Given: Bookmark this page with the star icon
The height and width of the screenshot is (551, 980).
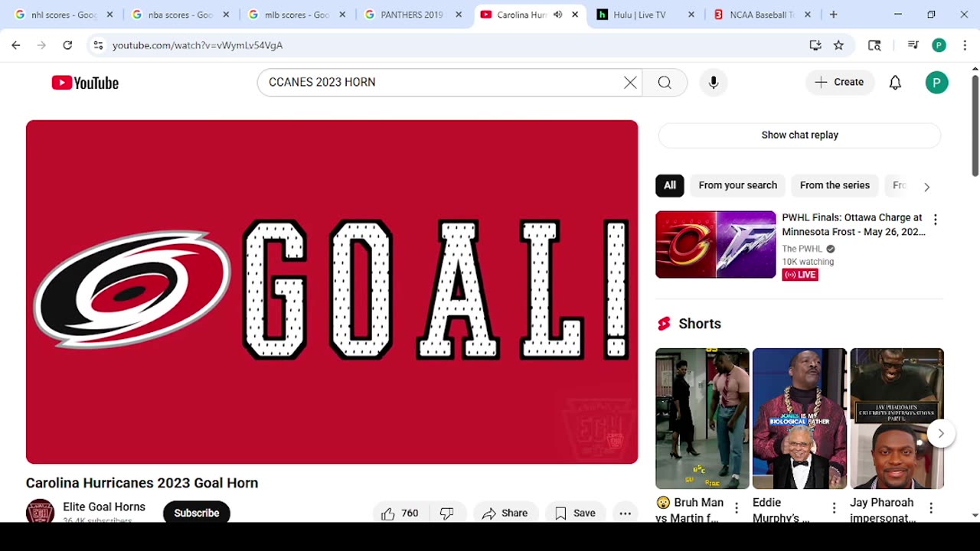Looking at the screenshot, I should [x=838, y=45].
